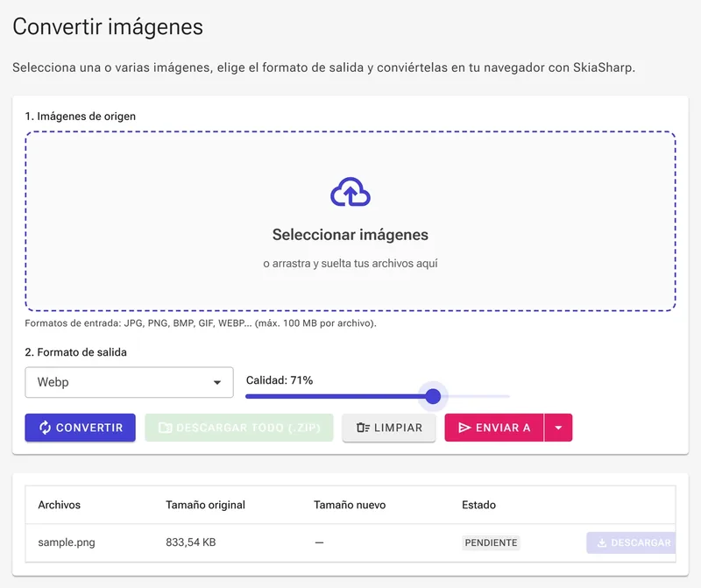Click DESCARGAR TODO (.ZIP) button
Image resolution: width=701 pixels, height=588 pixels.
click(x=238, y=428)
